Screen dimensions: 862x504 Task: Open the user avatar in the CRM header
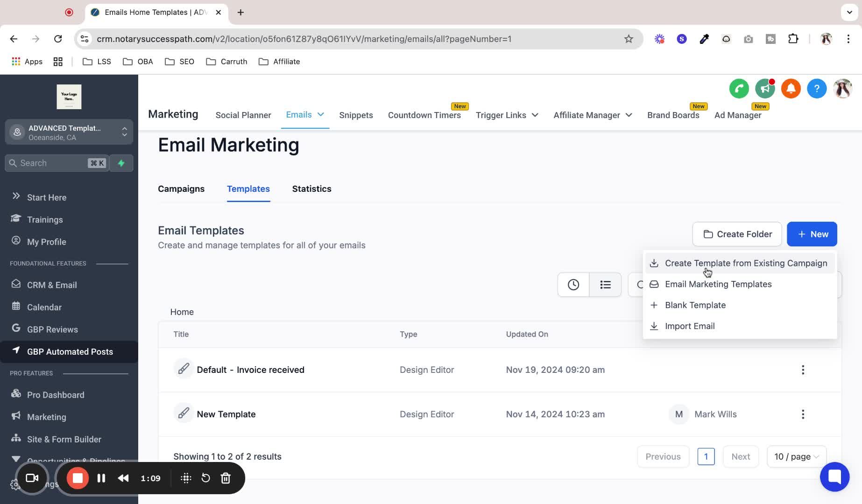(843, 89)
